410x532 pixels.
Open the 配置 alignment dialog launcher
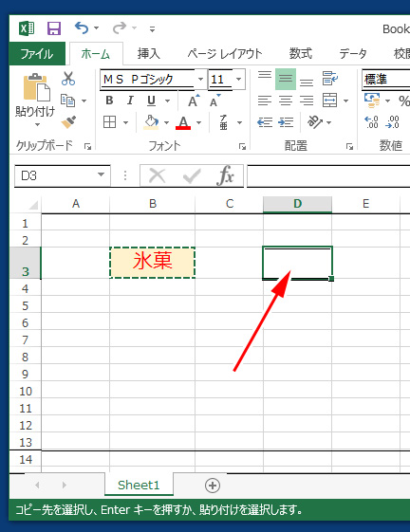click(x=349, y=146)
